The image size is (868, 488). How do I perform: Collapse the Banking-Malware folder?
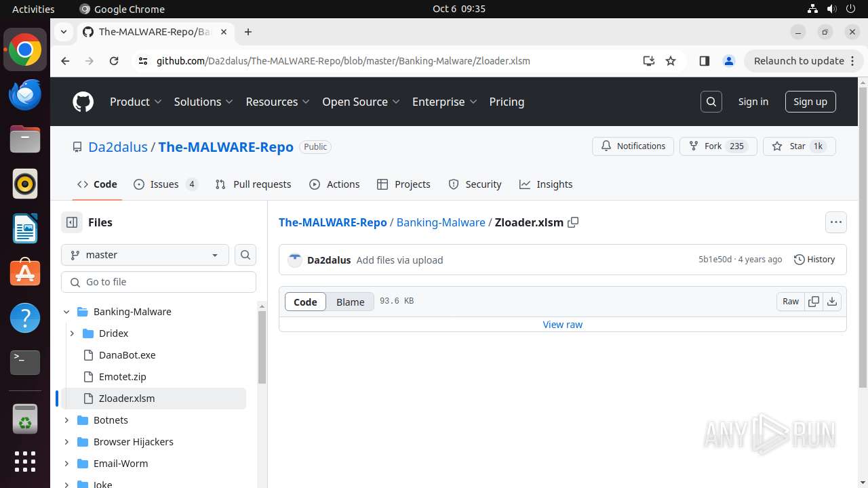(66, 312)
